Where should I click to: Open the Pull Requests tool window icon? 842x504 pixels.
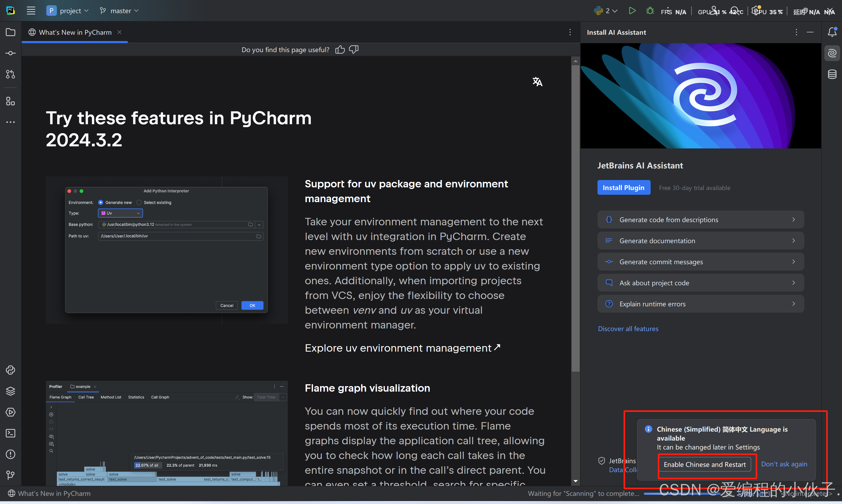[11, 74]
